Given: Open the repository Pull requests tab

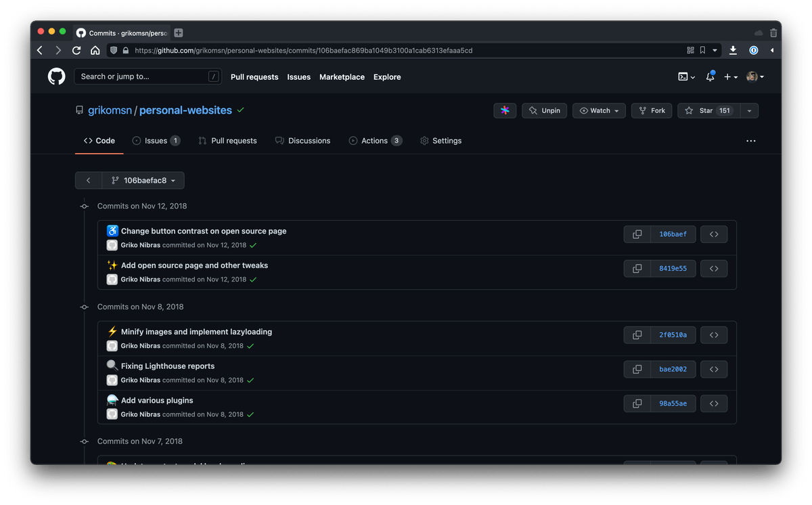Looking at the screenshot, I should coord(227,141).
